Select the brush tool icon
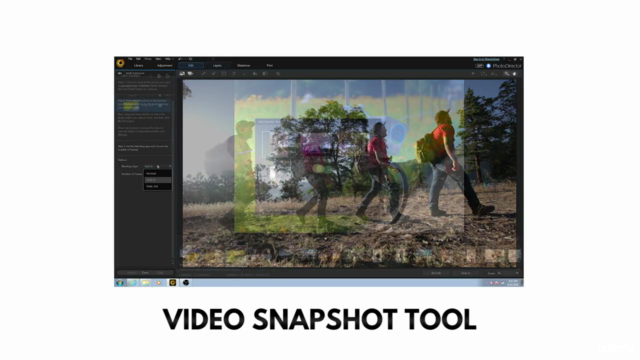Viewport: 640px width, 360px height. point(213,74)
